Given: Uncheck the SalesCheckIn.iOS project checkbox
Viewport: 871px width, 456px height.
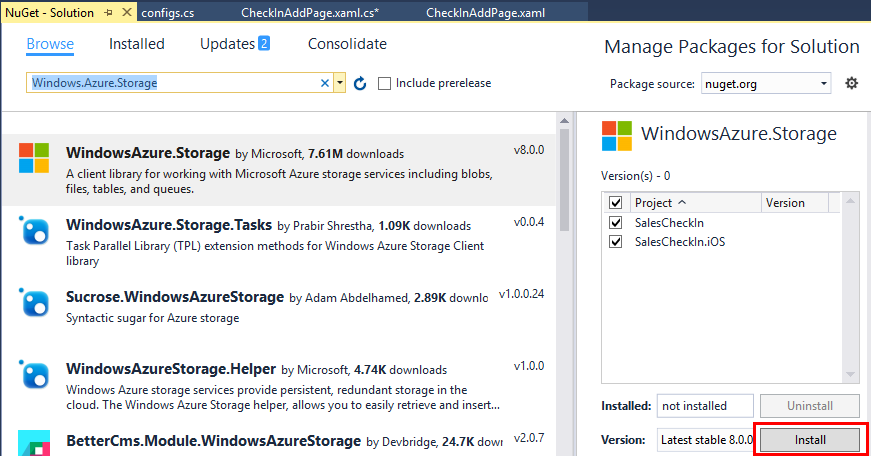Looking at the screenshot, I should point(615,242).
